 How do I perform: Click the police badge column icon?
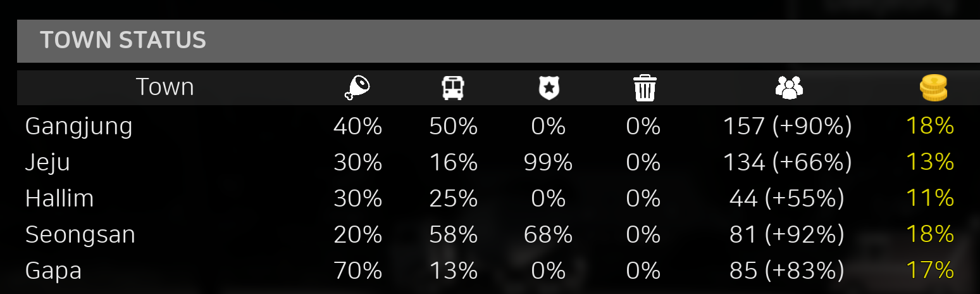coord(548,88)
